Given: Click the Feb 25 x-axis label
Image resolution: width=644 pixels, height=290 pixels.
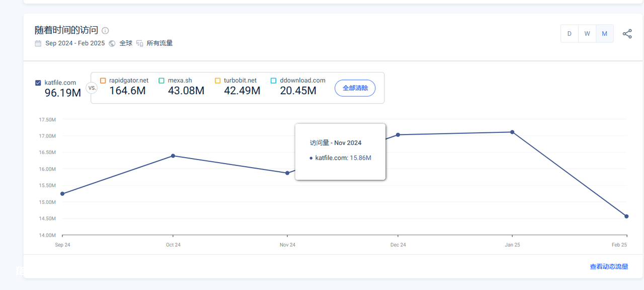Looking at the screenshot, I should pyautogui.click(x=619, y=245).
